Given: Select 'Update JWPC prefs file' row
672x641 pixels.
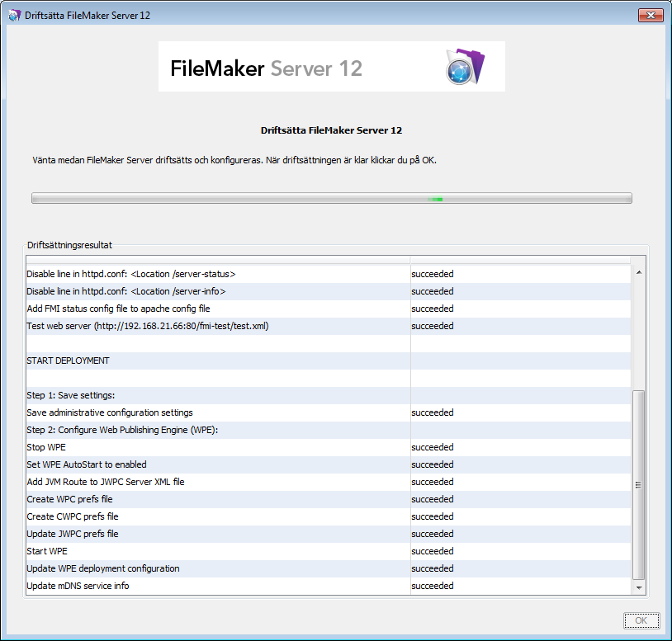Looking at the screenshot, I should click(x=329, y=534).
